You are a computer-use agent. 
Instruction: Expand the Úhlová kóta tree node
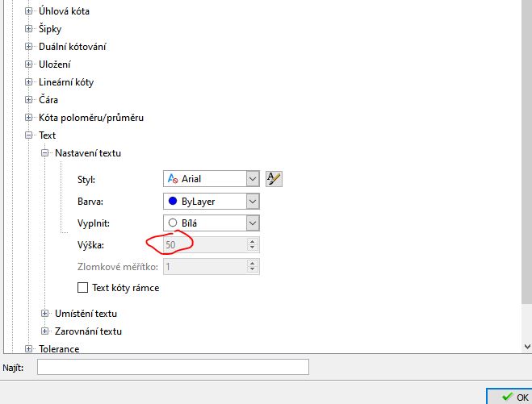click(30, 11)
